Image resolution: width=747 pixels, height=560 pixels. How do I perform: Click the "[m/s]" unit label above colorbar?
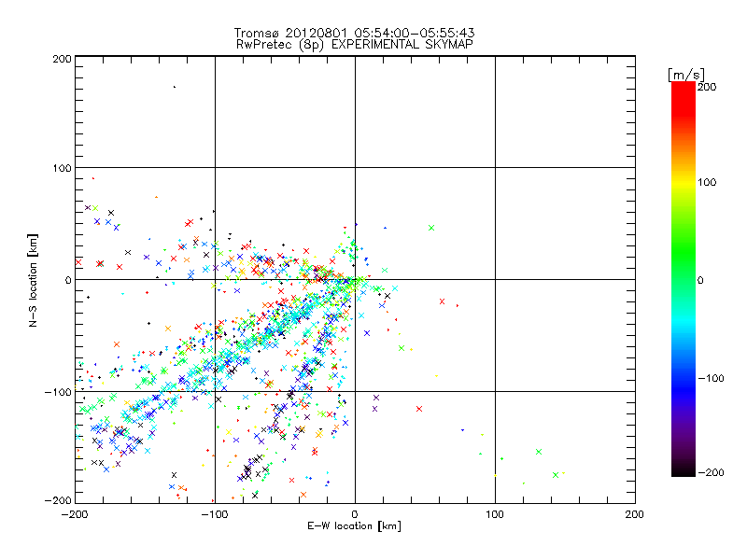[x=686, y=75]
